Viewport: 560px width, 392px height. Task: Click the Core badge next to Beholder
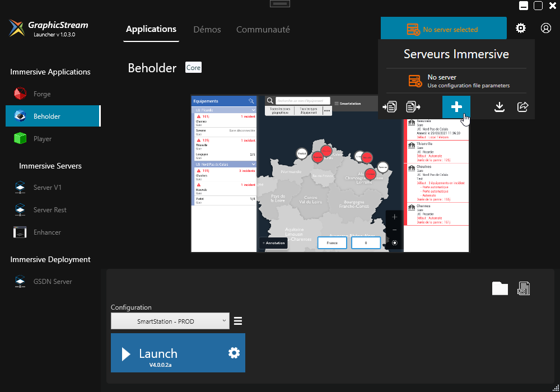click(x=193, y=67)
